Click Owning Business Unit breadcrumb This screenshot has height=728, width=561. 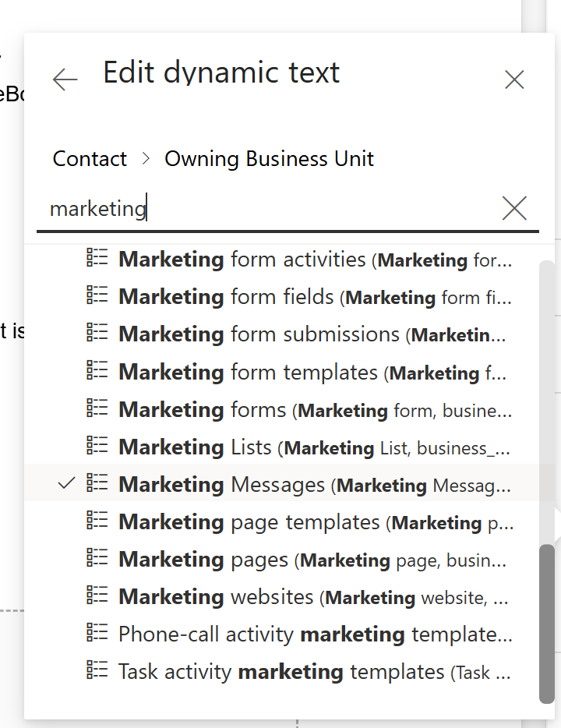click(x=269, y=159)
